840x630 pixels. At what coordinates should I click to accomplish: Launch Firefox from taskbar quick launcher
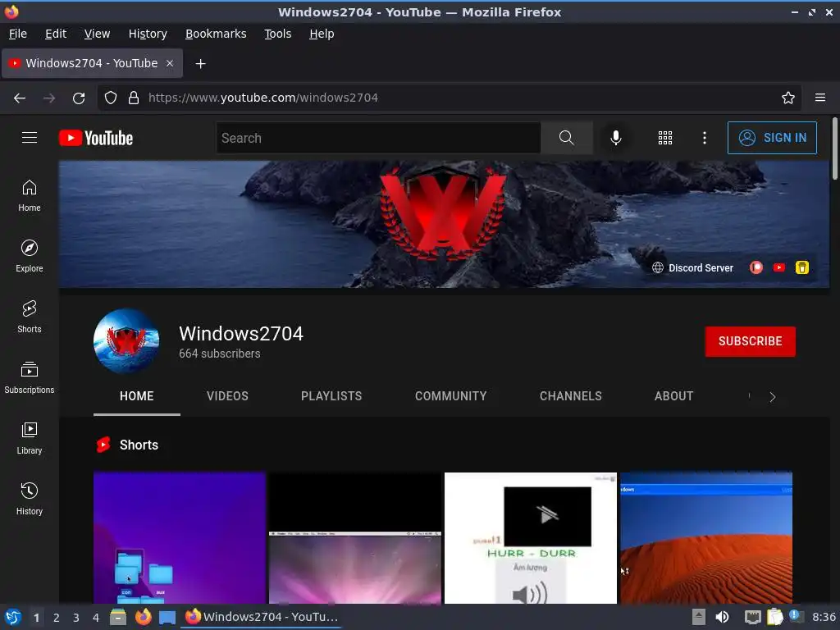click(143, 617)
